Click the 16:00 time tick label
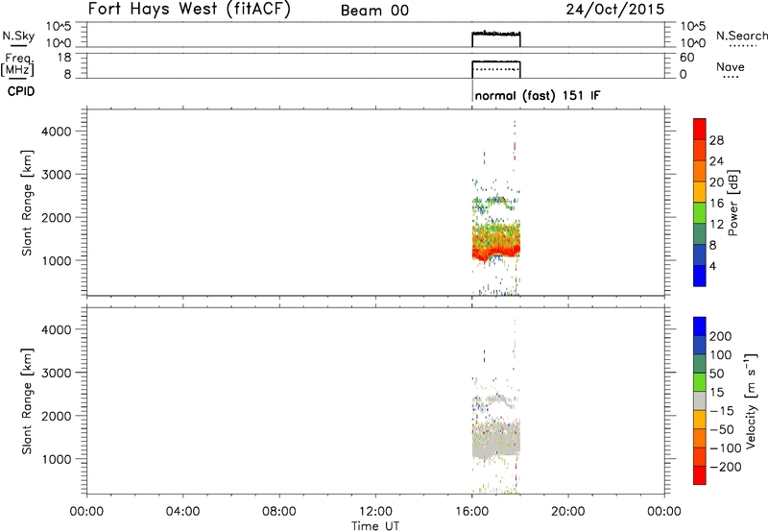 click(471, 512)
